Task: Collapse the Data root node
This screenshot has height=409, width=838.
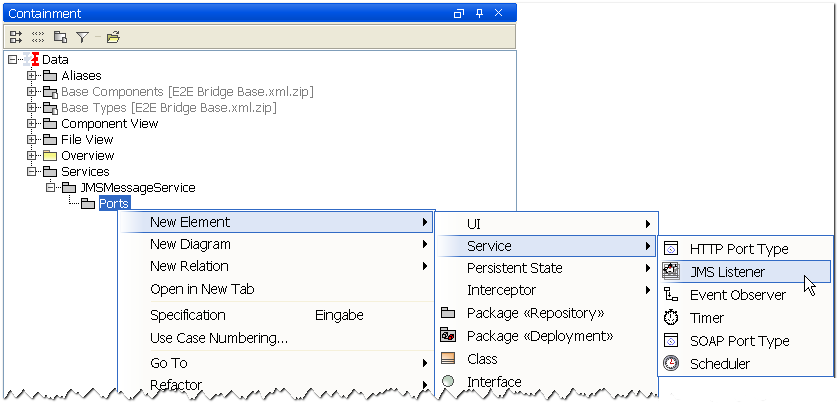Action: tap(12, 59)
